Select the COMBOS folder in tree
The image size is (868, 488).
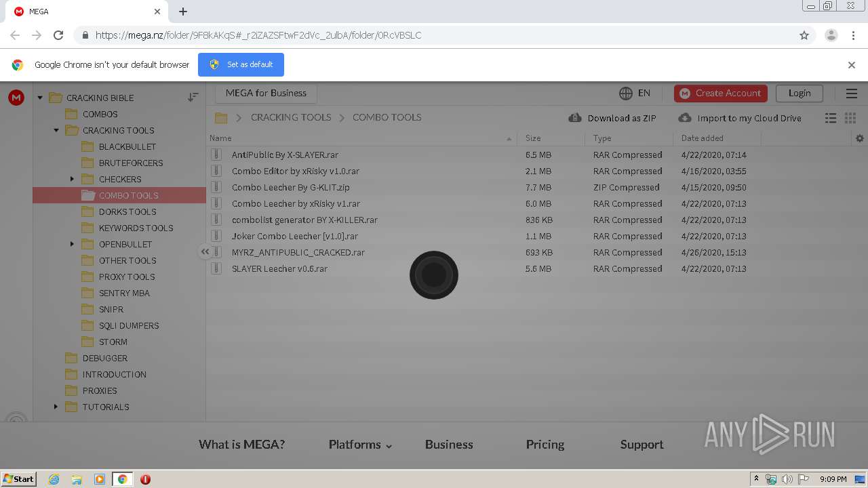coord(100,114)
